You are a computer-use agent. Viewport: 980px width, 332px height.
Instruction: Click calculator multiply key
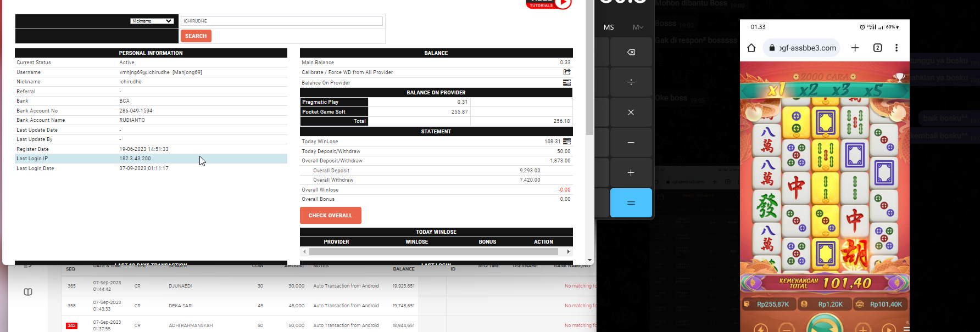tap(631, 112)
